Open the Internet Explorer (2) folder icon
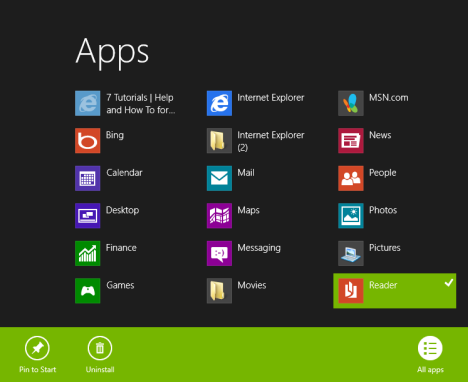The image size is (468, 382). (219, 141)
